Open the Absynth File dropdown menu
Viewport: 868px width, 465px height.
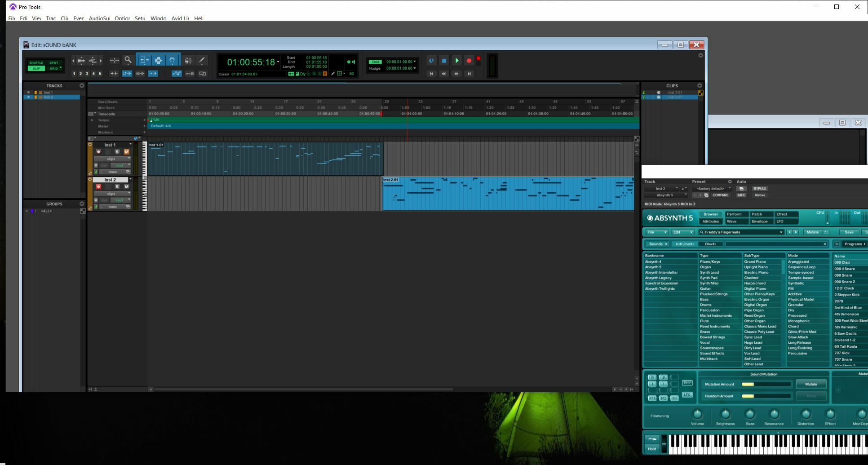click(656, 232)
